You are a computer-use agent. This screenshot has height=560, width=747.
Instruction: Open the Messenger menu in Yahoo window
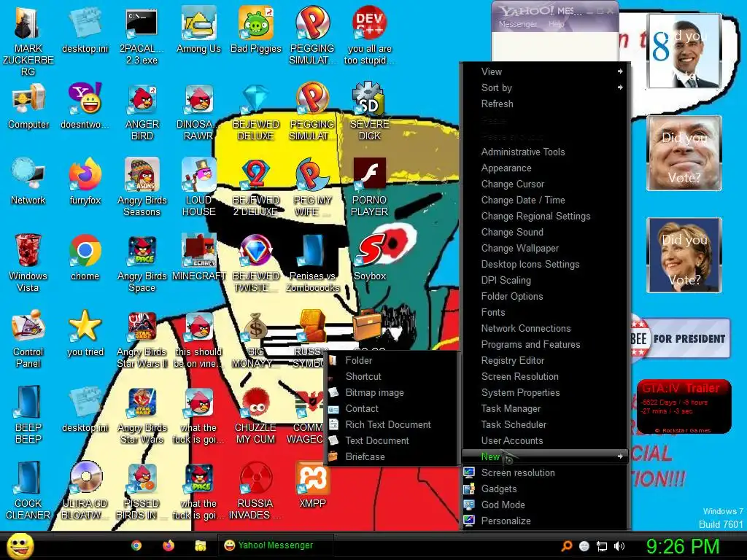coord(517,24)
